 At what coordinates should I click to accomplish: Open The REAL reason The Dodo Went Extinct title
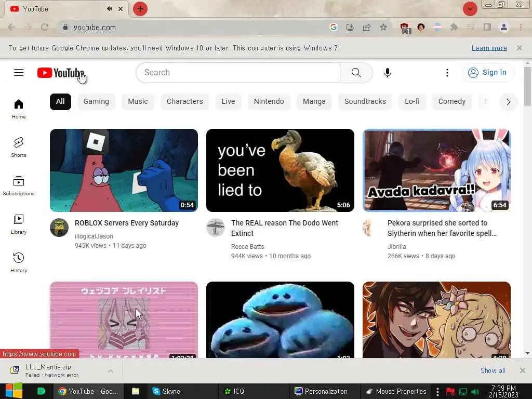284,228
